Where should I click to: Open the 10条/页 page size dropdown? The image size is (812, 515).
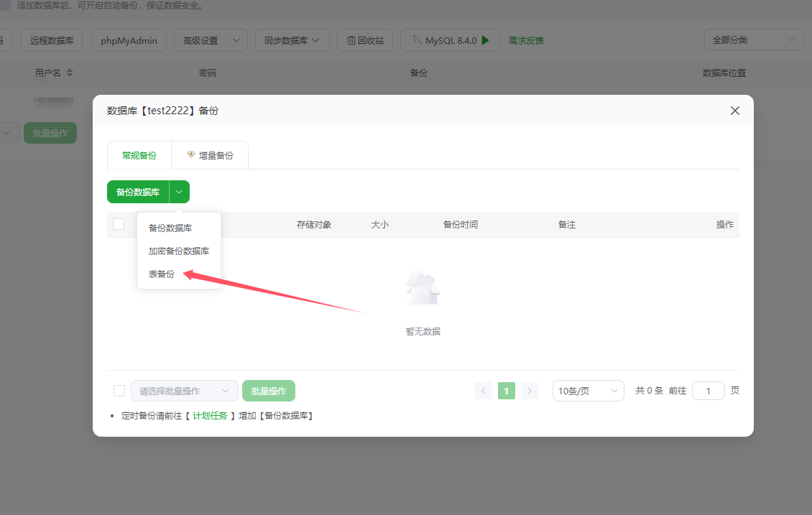pos(589,391)
